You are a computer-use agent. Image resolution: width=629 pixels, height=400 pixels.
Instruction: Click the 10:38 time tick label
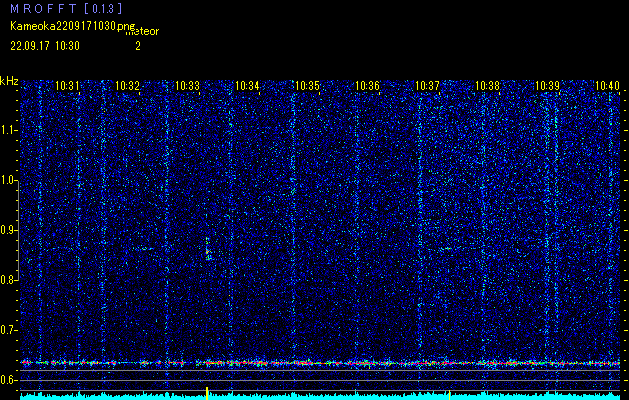(487, 85)
